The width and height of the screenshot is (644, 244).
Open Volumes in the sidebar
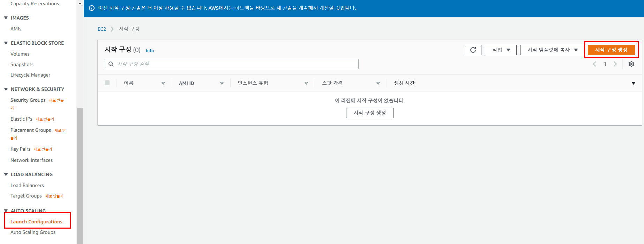pos(20,54)
